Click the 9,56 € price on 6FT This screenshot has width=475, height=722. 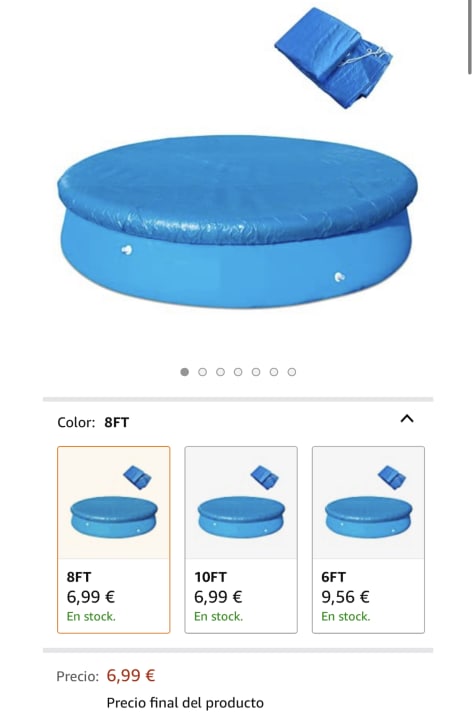click(x=345, y=597)
